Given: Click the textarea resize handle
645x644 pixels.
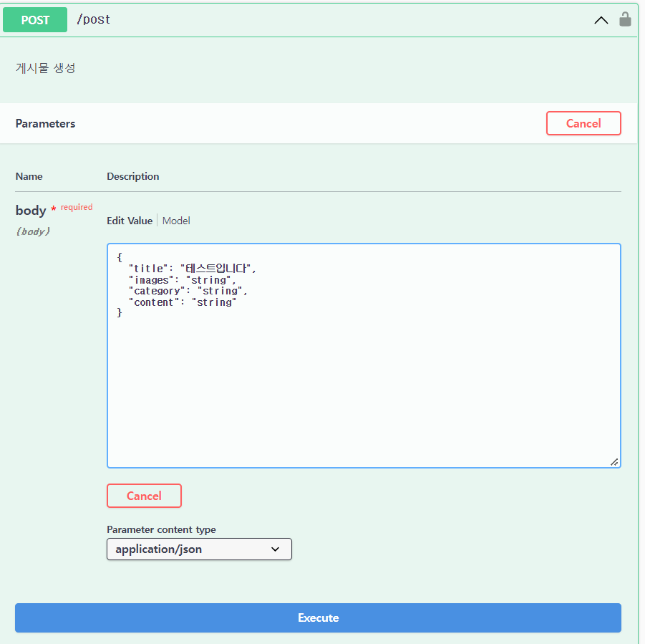Looking at the screenshot, I should pyautogui.click(x=614, y=462).
